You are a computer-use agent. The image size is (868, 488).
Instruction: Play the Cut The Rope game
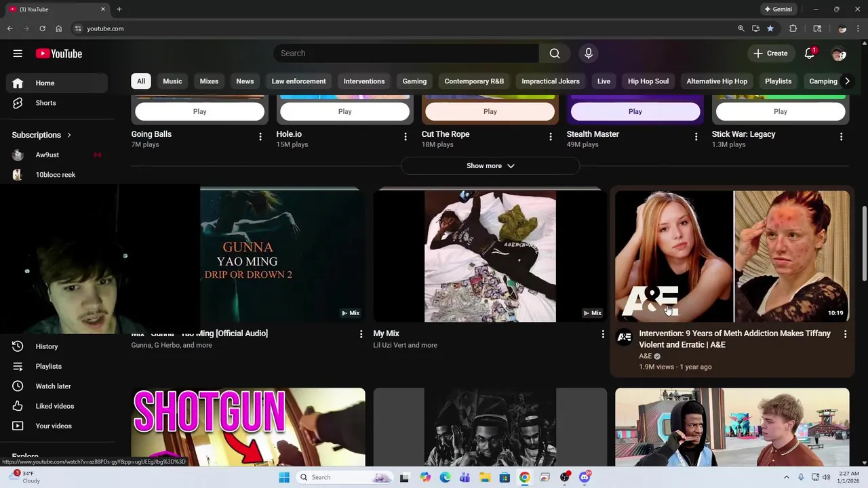click(490, 111)
